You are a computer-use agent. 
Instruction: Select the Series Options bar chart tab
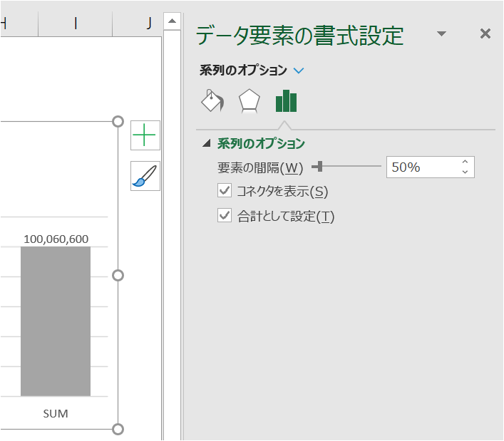(286, 101)
